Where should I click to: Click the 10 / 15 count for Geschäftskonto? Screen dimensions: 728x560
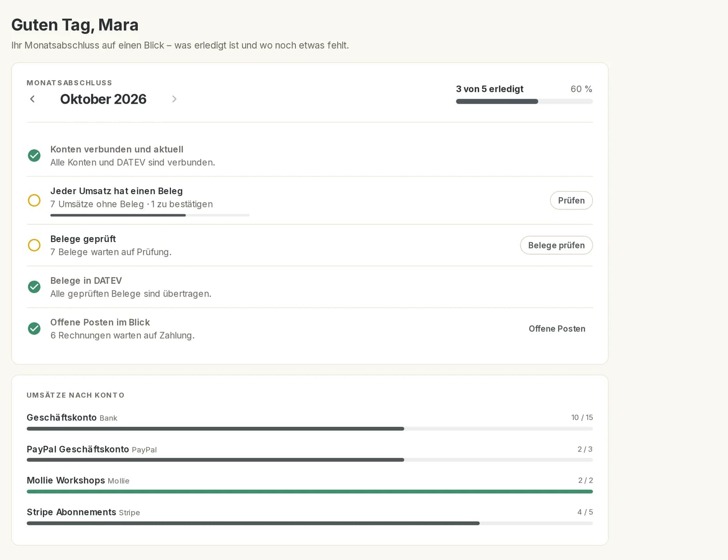pos(582,417)
